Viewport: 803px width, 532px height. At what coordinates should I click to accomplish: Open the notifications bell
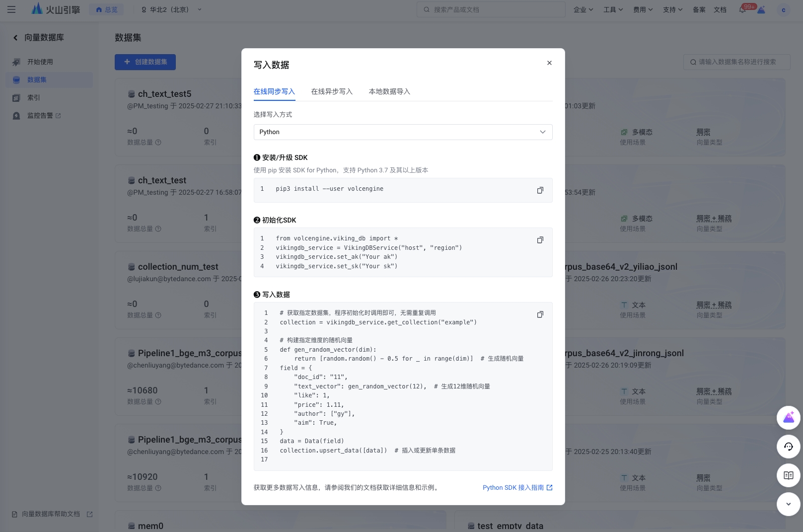(742, 9)
